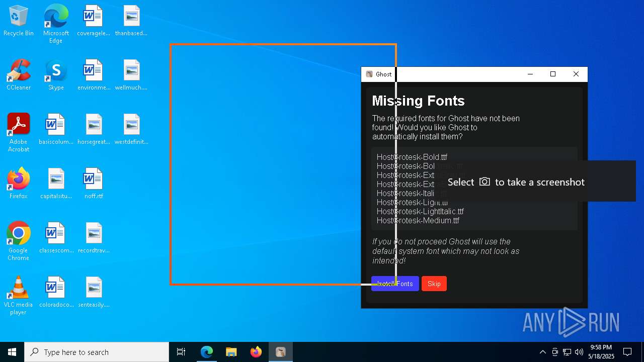644x362 pixels.
Task: Close the Ghost window
Action: pyautogui.click(x=576, y=74)
